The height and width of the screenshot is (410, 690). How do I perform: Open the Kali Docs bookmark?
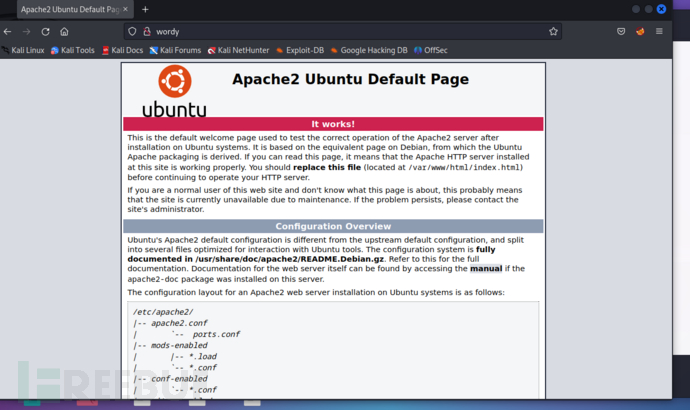(x=121, y=49)
